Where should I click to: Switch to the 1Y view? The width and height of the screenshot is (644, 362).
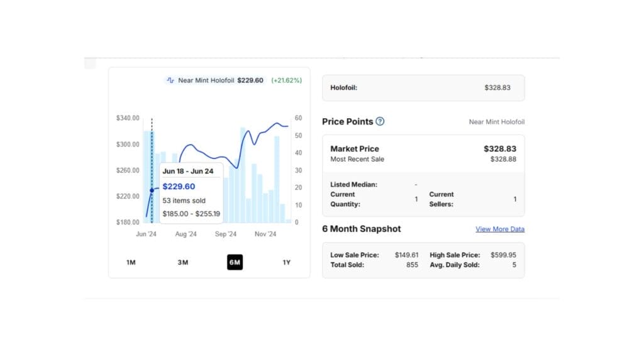click(x=286, y=262)
